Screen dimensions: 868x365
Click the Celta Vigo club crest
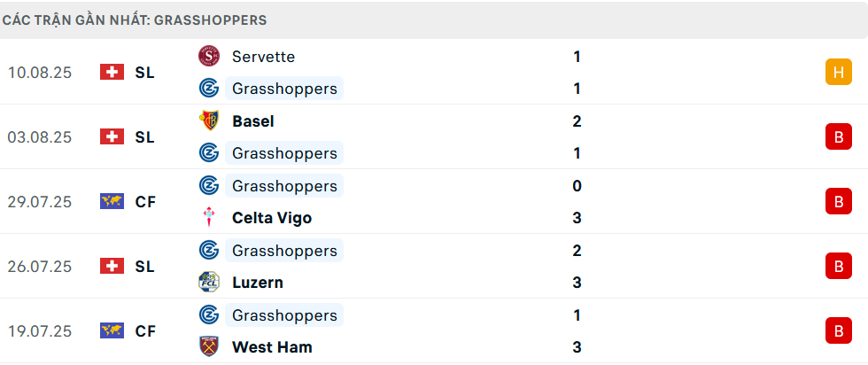pyautogui.click(x=209, y=218)
